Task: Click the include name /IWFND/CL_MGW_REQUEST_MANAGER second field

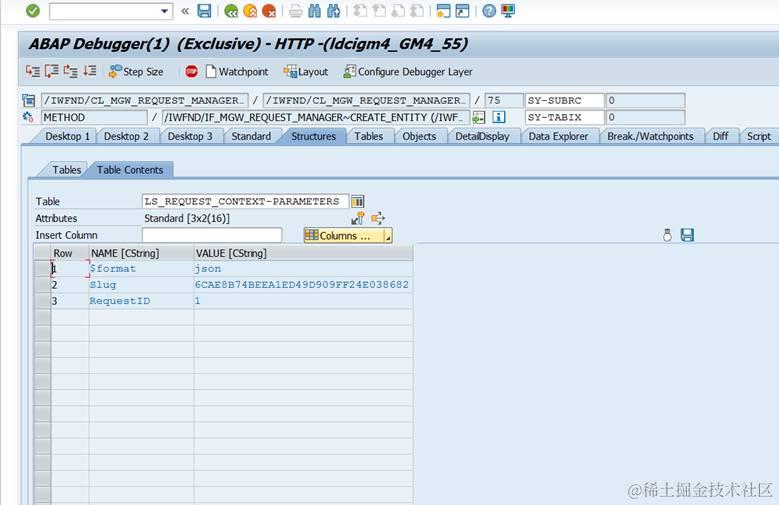Action: coord(366,100)
